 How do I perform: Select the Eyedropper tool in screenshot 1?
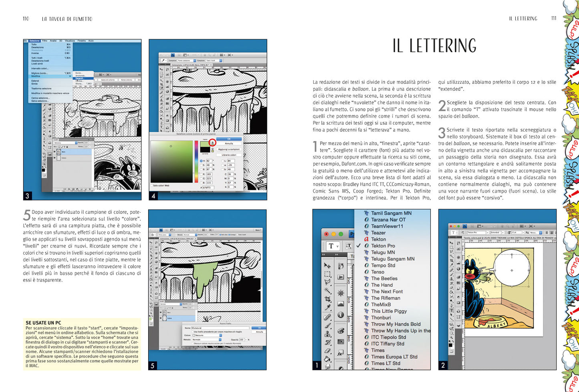click(327, 307)
